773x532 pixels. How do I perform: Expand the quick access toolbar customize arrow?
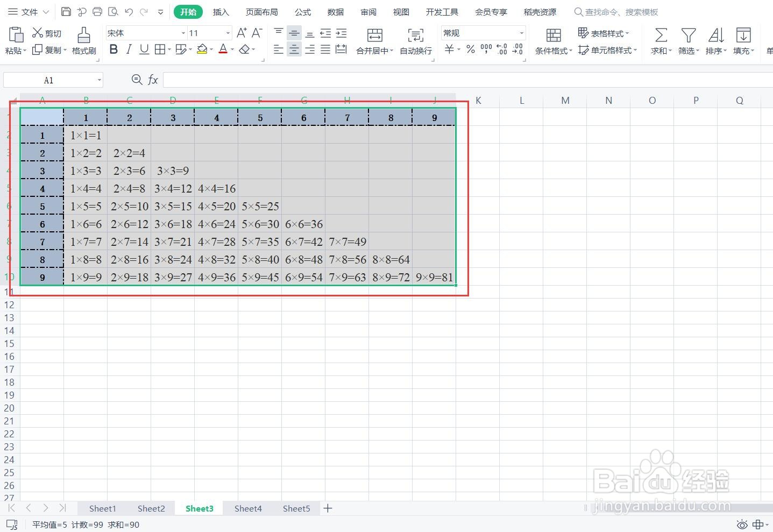point(160,12)
